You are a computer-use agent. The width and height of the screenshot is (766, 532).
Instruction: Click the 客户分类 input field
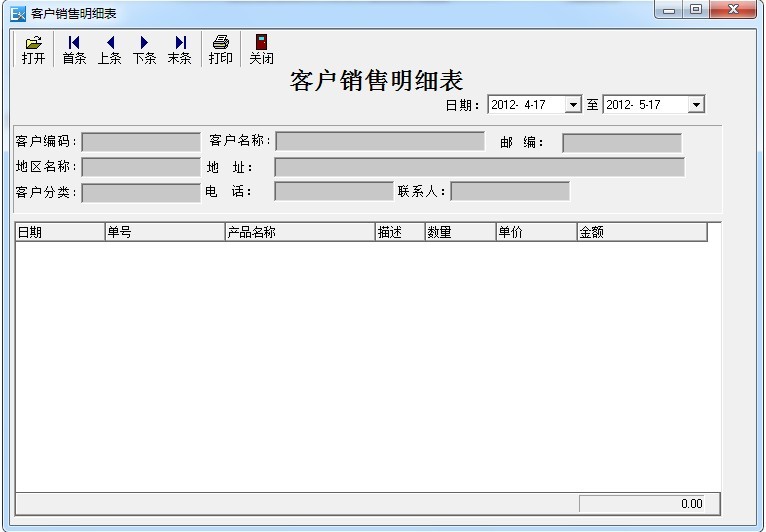(x=141, y=192)
